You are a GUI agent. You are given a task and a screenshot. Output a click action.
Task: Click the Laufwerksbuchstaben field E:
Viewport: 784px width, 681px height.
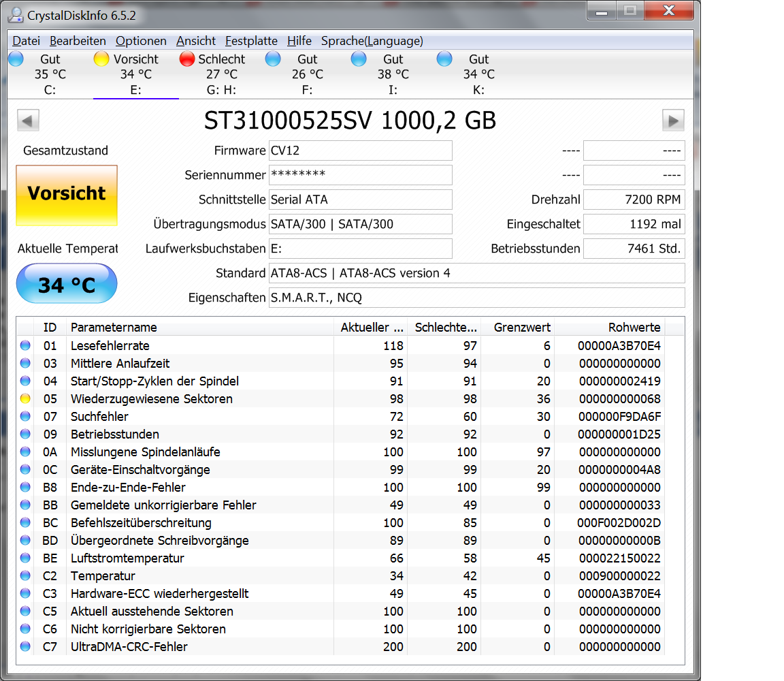point(361,249)
